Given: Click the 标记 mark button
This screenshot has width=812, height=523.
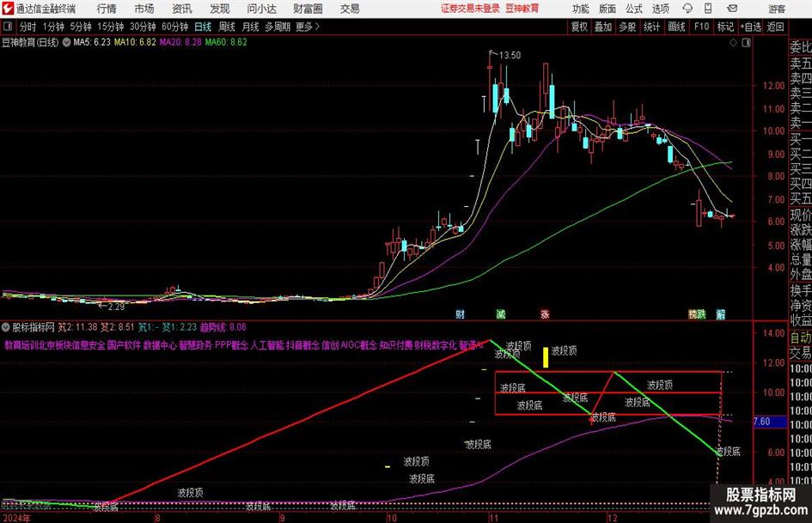Looking at the screenshot, I should 725,27.
